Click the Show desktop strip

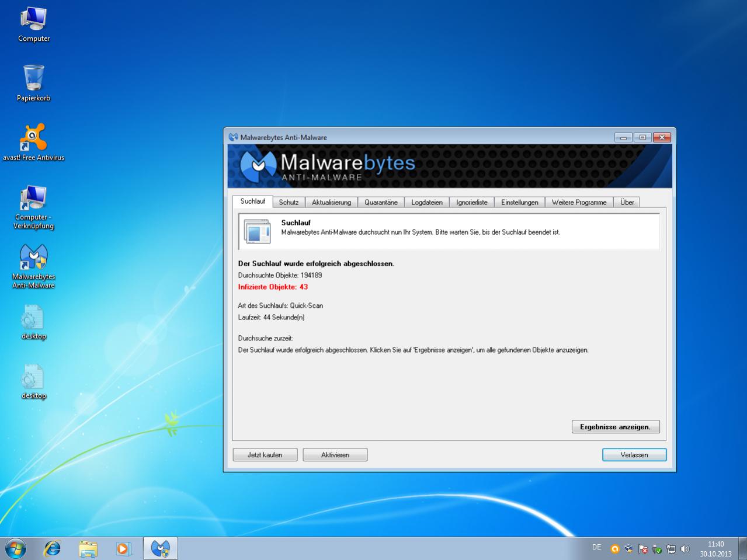pos(742,548)
